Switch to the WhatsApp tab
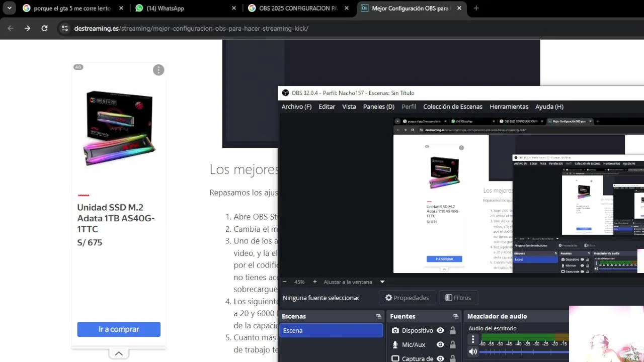Viewport: 644px width, 362px height. [185, 8]
